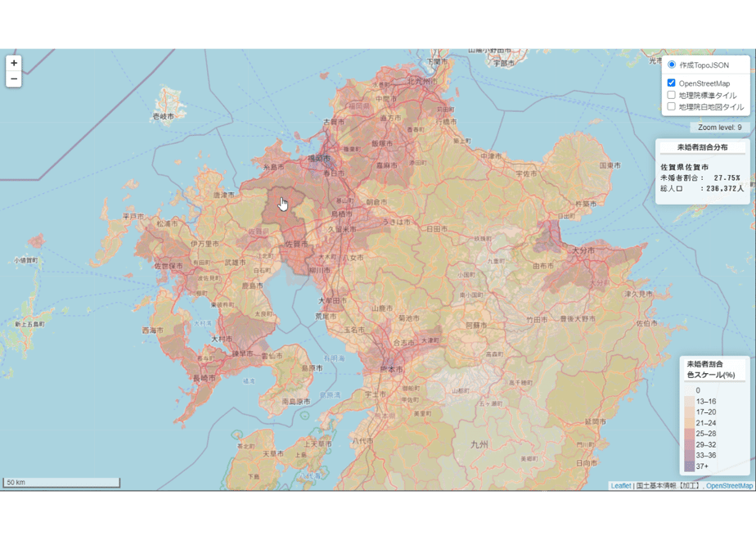
Task: Click the 島原市 label on map
Action: [x=312, y=368]
